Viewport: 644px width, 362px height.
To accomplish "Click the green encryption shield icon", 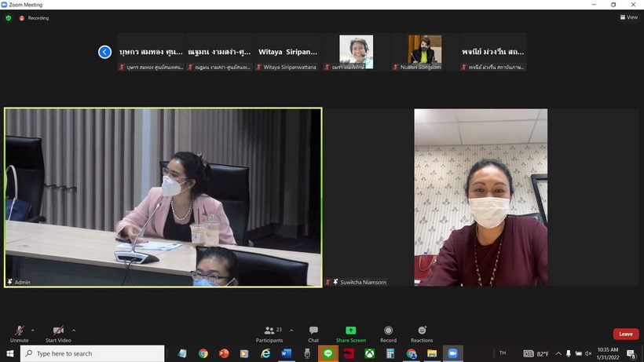I will point(9,17).
